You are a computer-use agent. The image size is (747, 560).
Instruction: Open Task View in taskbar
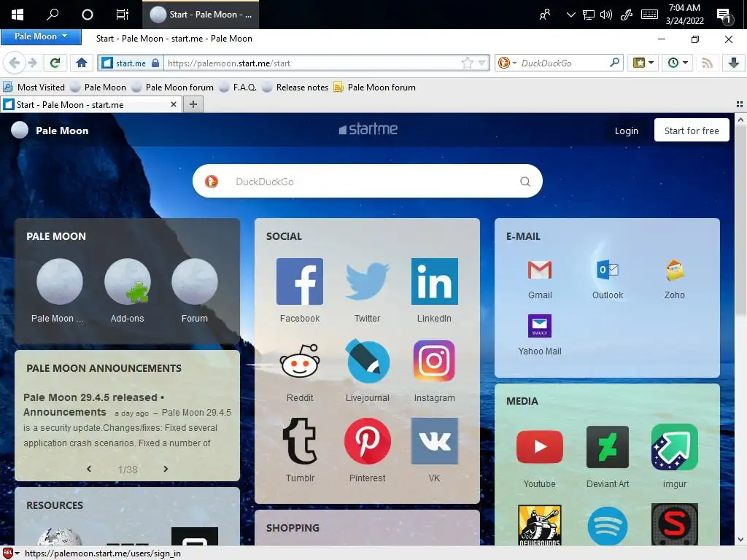pyautogui.click(x=123, y=15)
